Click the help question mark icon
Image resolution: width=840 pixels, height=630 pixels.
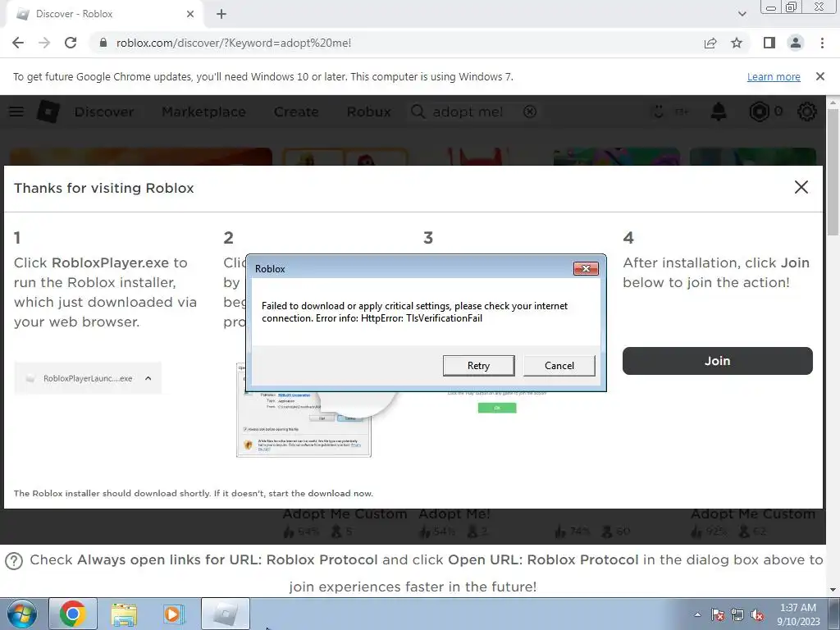click(14, 561)
